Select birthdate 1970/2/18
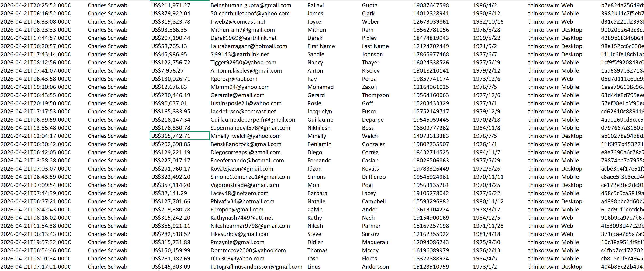644x271 pixels. click(486, 120)
